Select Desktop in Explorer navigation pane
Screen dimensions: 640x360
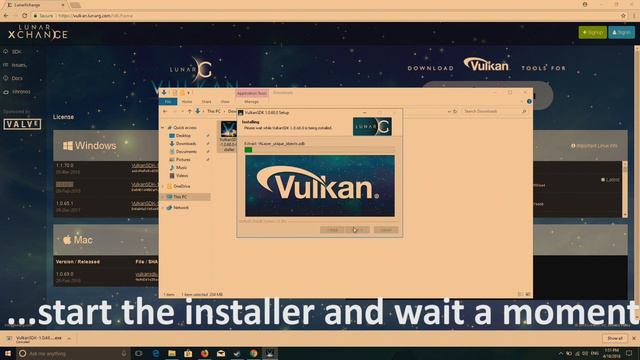tap(183, 136)
